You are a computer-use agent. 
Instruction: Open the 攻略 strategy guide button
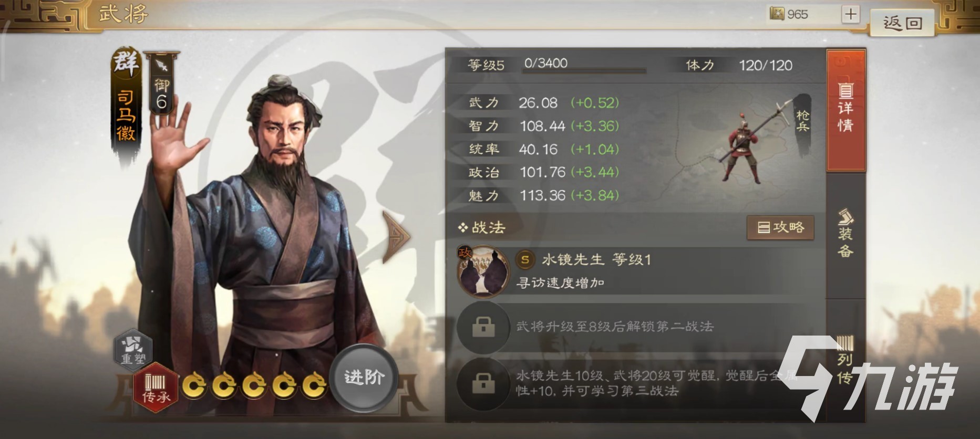pyautogui.click(x=780, y=227)
